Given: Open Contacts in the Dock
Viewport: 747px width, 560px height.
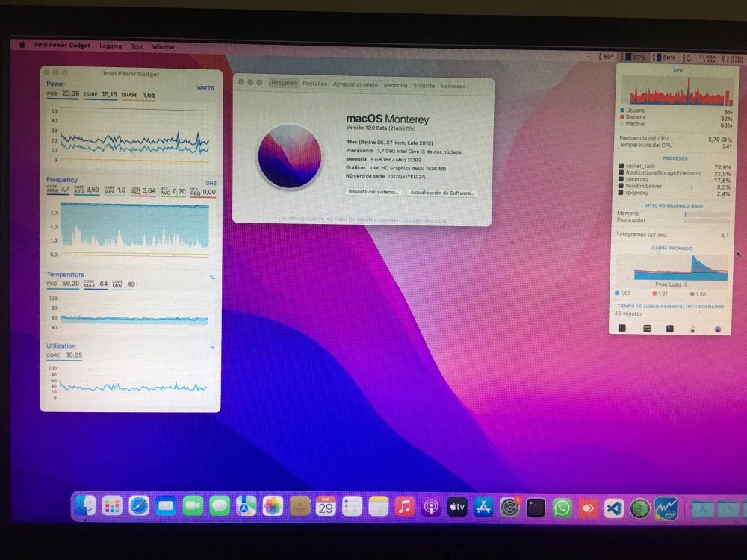Looking at the screenshot, I should point(300,506).
